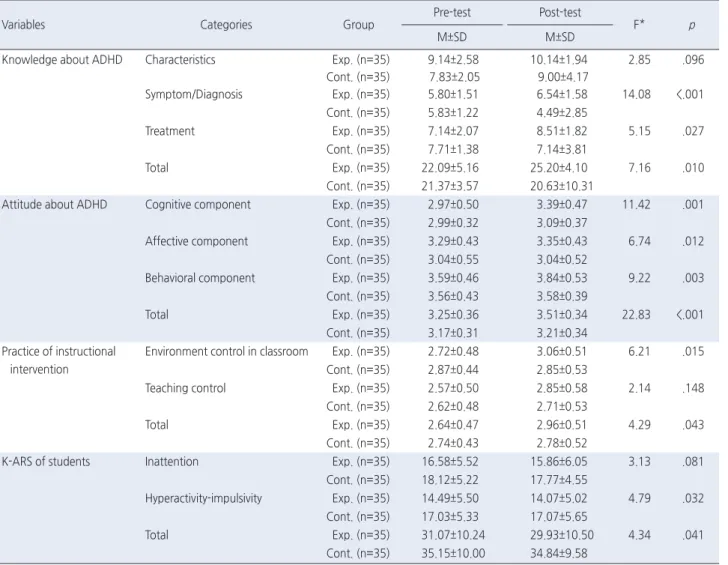Screen dimensions: 728x565
Task: Select p value .015
Action: 693,351
